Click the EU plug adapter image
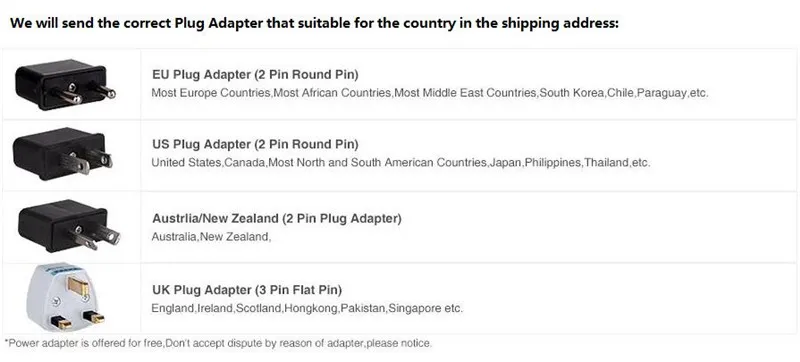This screenshot has height=362, width=800. pyautogui.click(x=65, y=84)
